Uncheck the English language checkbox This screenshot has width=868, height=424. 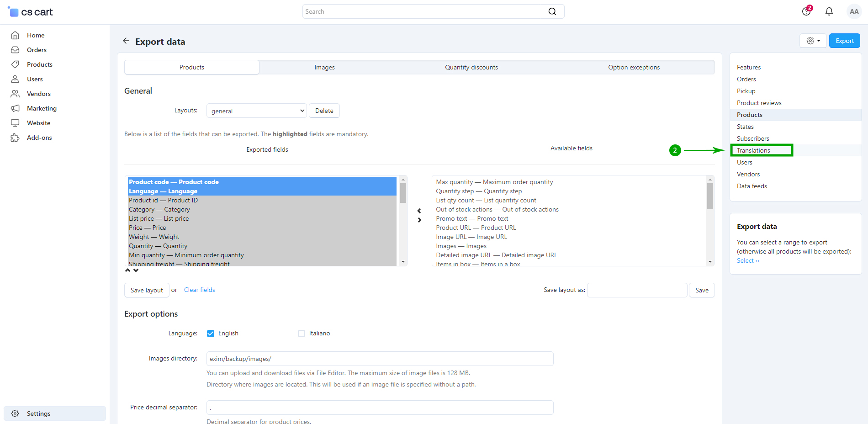click(x=211, y=334)
